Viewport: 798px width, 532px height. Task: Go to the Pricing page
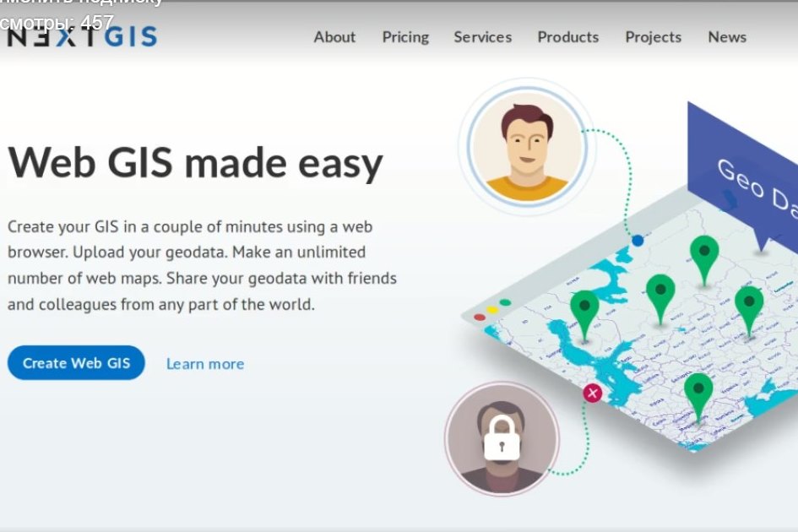(x=405, y=37)
